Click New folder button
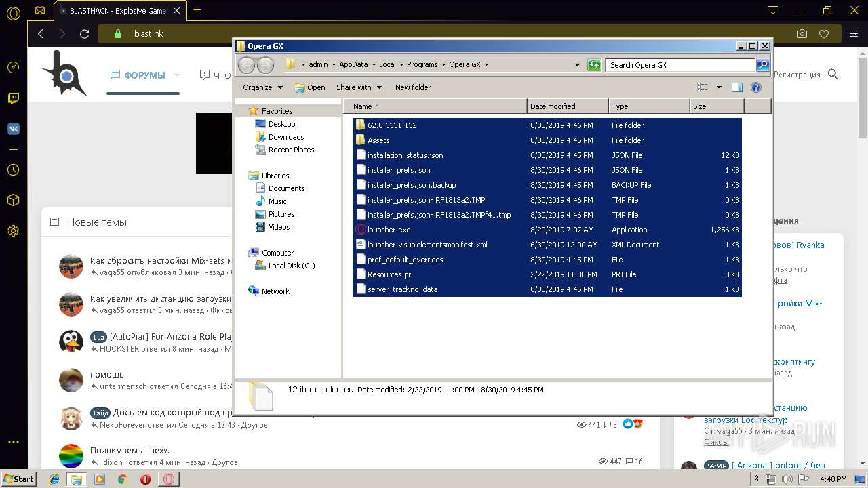The width and height of the screenshot is (868, 488). point(412,87)
